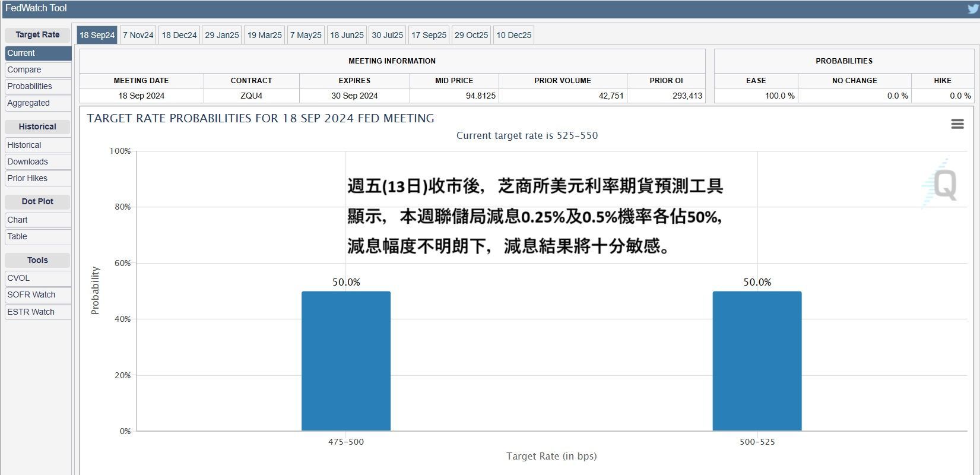This screenshot has height=475, width=980.
Task: Select the 10 Dec25 meeting tab
Action: click(x=513, y=35)
